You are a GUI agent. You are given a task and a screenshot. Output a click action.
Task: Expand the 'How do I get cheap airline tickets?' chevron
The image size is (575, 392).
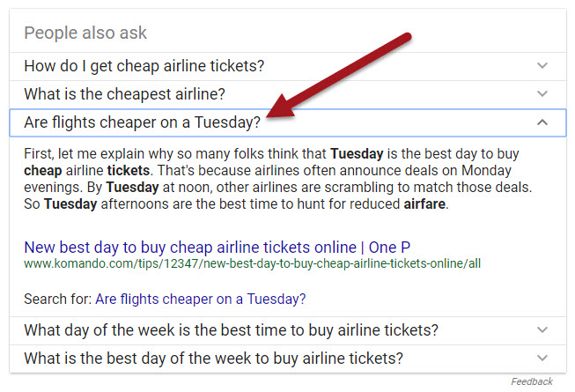[542, 66]
